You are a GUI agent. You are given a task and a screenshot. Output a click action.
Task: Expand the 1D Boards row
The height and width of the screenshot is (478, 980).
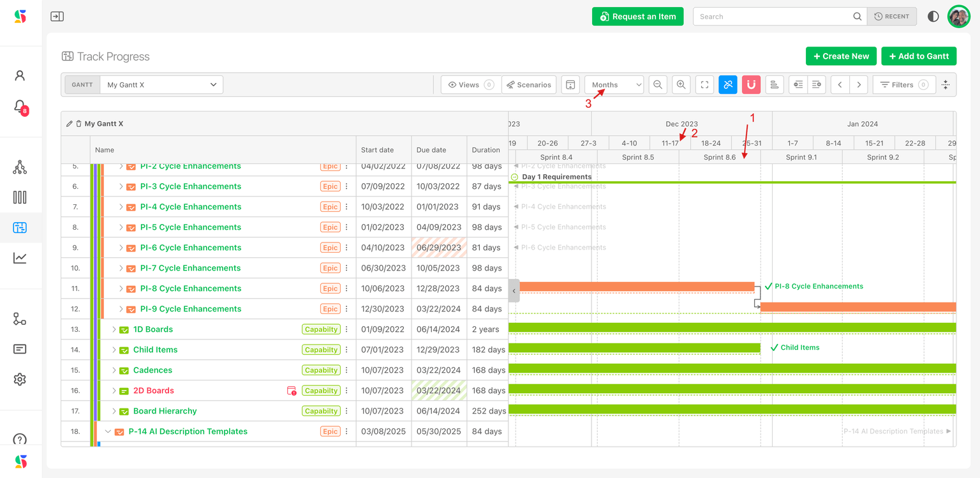114,329
